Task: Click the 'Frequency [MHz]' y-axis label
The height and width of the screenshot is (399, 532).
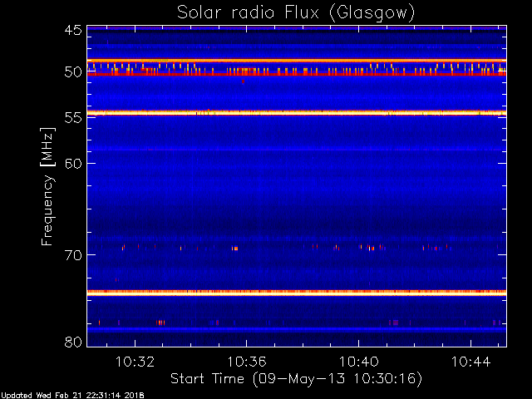Action: pos(48,185)
